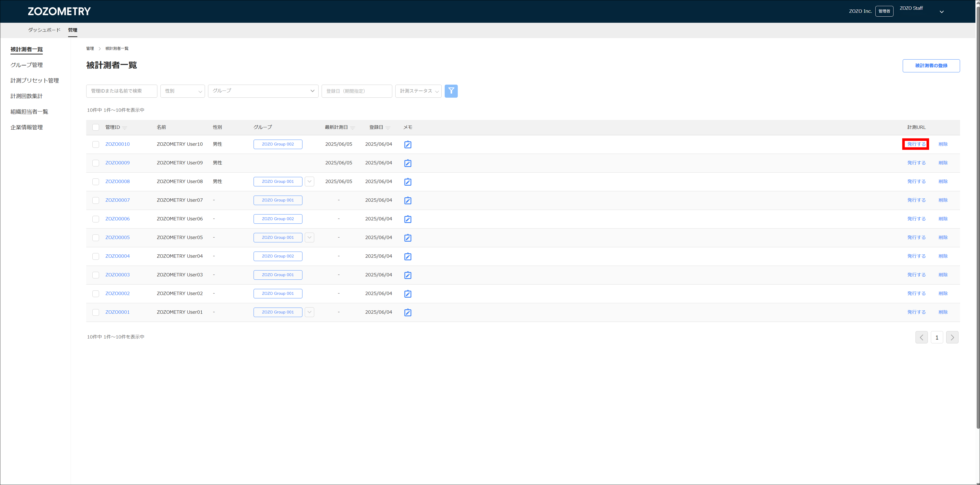Tick the checkbox for ZOZO0009
This screenshot has height=485, width=980.
pyautogui.click(x=95, y=163)
